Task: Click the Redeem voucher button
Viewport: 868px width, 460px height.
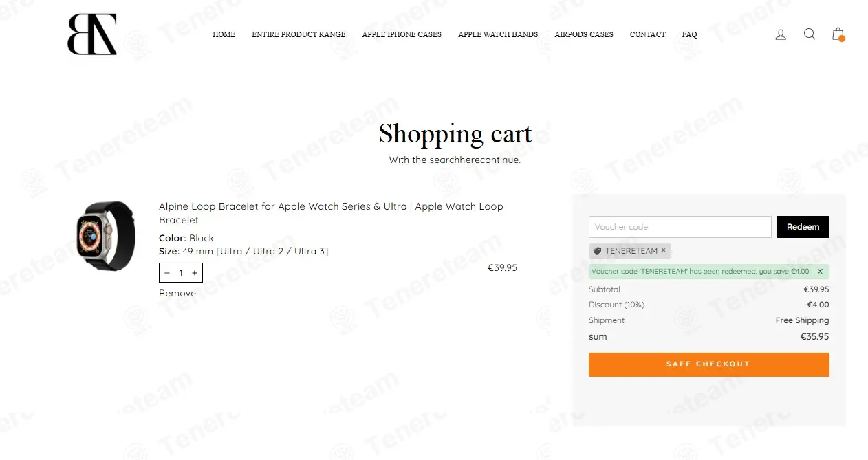Action: coord(803,227)
